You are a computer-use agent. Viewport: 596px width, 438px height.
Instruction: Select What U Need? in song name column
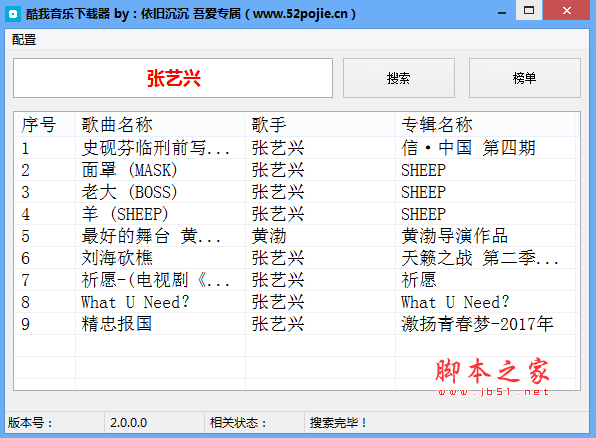click(x=135, y=303)
